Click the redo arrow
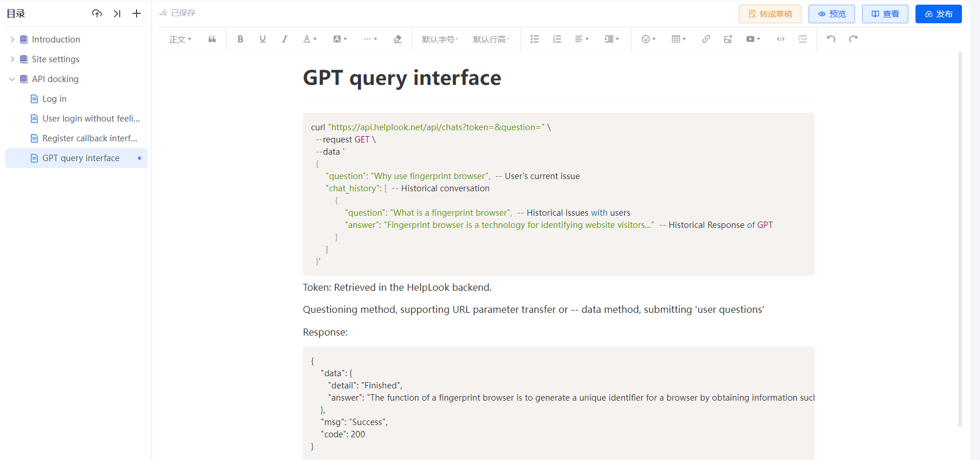Image resolution: width=980 pixels, height=460 pixels. coord(853,39)
